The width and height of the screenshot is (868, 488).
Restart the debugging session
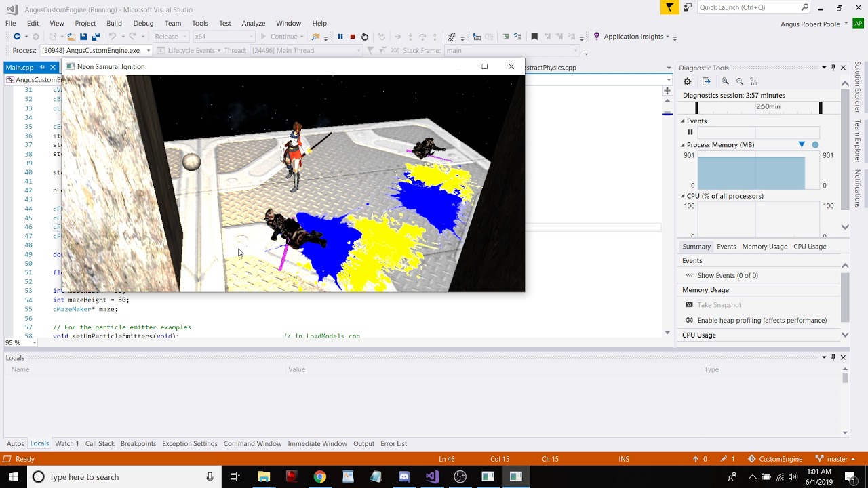tap(364, 37)
